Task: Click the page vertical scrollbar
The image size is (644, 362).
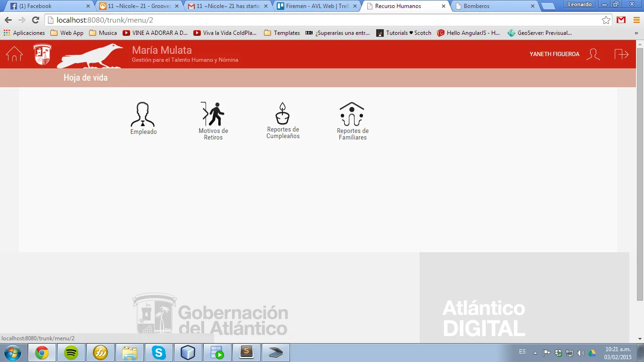Action: (x=640, y=174)
